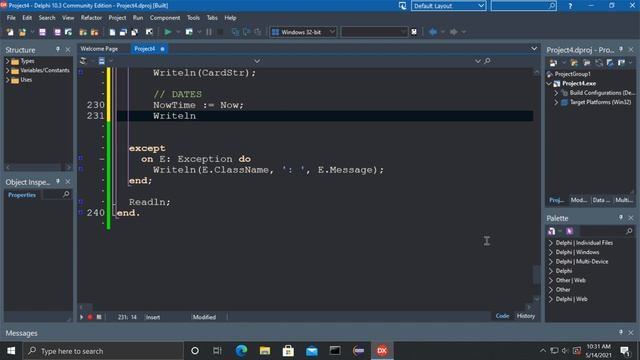The image size is (640, 360).
Task: Click the Pause button in the toolbar
Action: [209, 32]
